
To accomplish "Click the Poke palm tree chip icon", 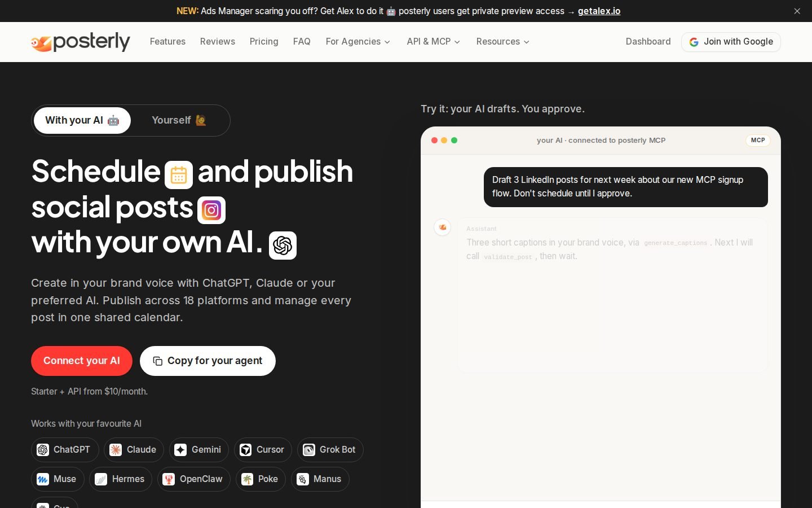I will pyautogui.click(x=247, y=479).
